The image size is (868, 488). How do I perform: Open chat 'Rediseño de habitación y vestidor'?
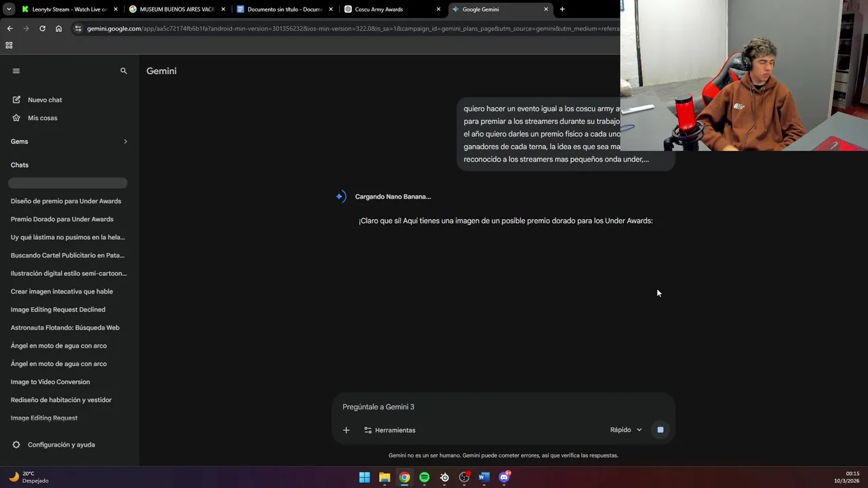coord(61,400)
